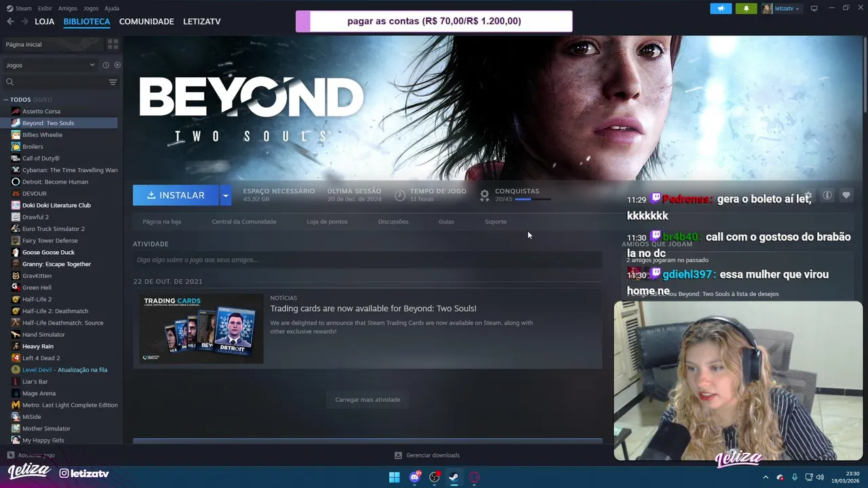868x488 pixels.
Task: Go back with the left arrow
Action: click(10, 22)
